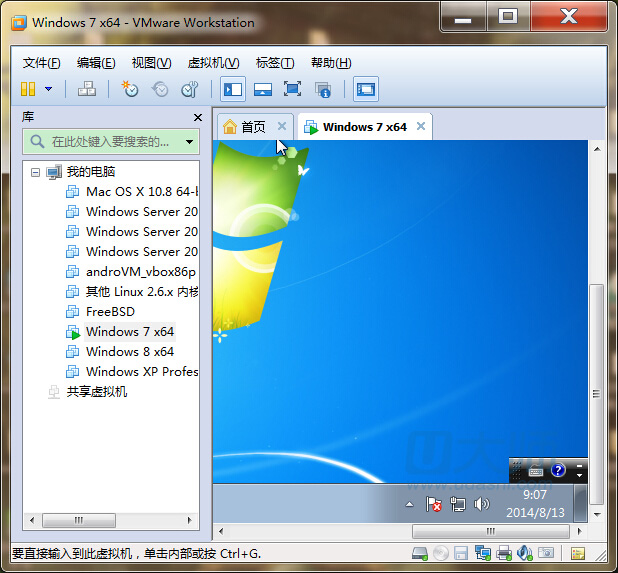This screenshot has height=573, width=618.
Task: Click VM view vertical scrollbar thumb
Action: click(597, 394)
